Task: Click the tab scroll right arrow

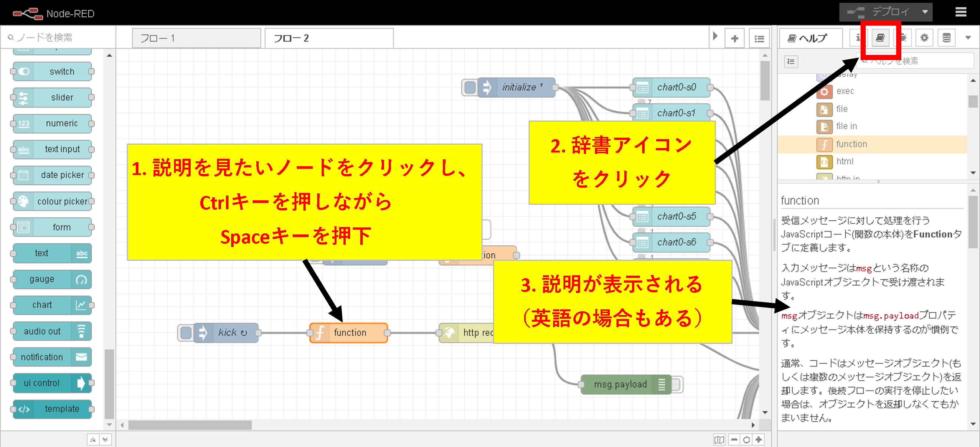Action: [715, 36]
